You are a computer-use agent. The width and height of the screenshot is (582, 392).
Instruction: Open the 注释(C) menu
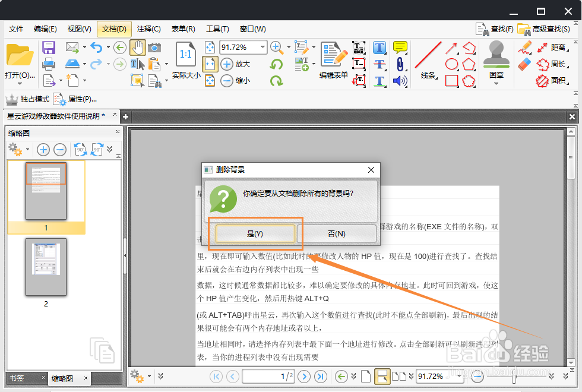click(x=148, y=29)
